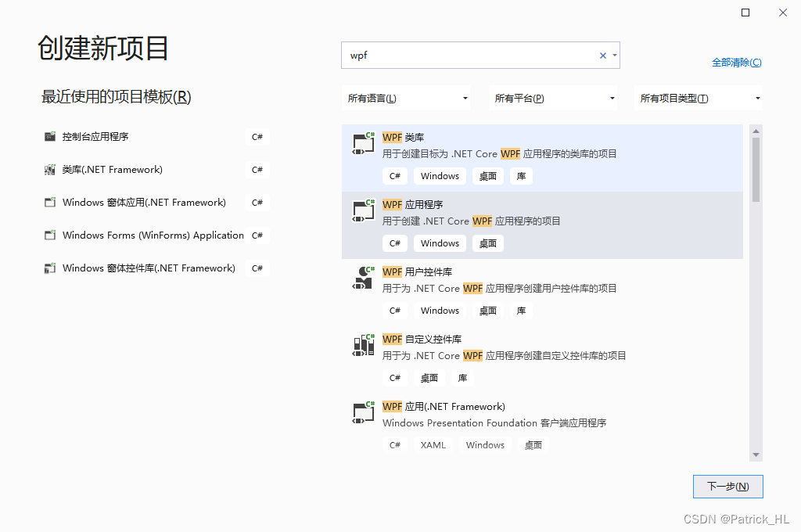Clear the wpf search with the X icon
The height and width of the screenshot is (532, 801).
click(x=602, y=56)
